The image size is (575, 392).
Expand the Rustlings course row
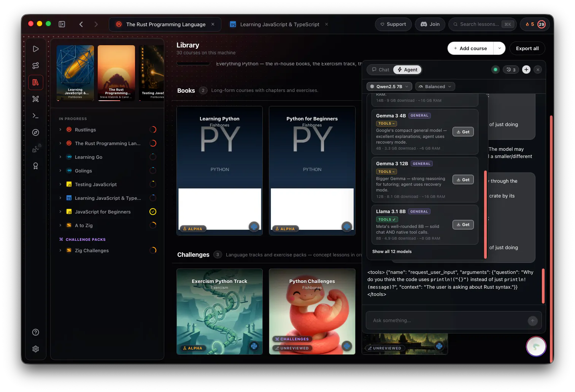coord(60,130)
